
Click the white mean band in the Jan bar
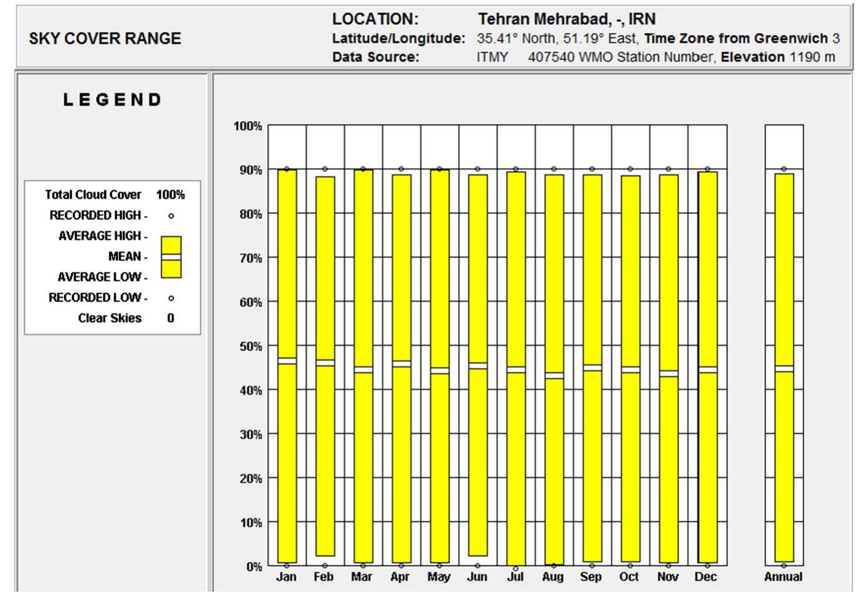coord(287,361)
